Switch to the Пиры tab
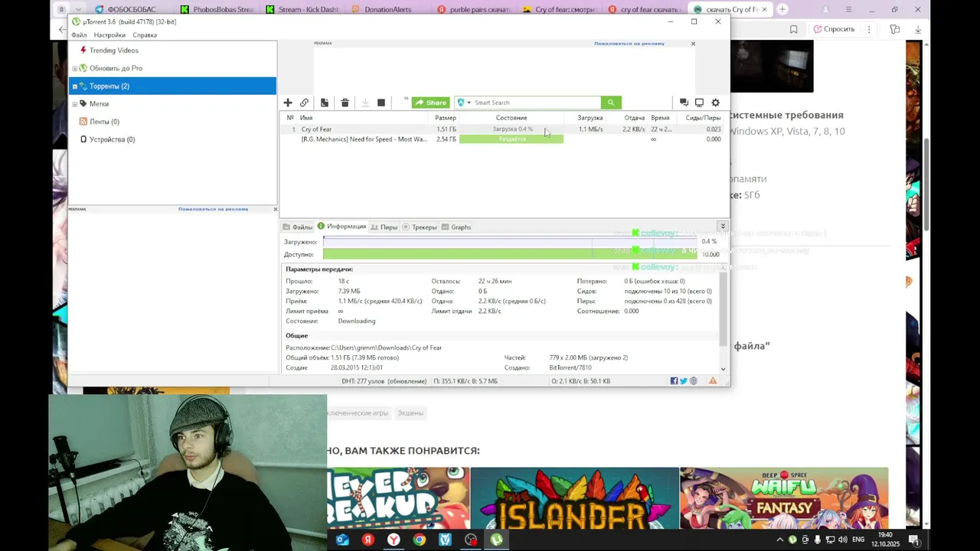This screenshot has height=551, width=980. [x=384, y=227]
